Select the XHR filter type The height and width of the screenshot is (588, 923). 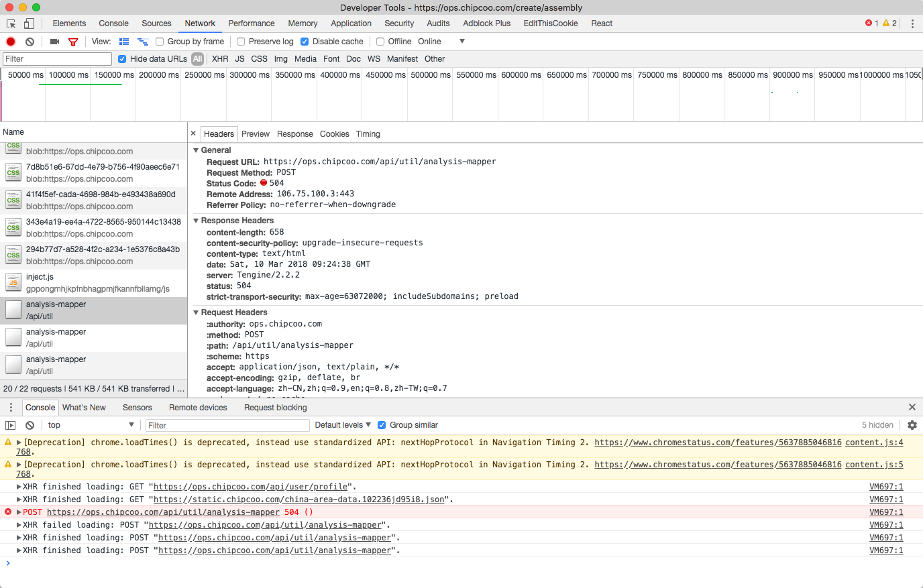tap(220, 59)
